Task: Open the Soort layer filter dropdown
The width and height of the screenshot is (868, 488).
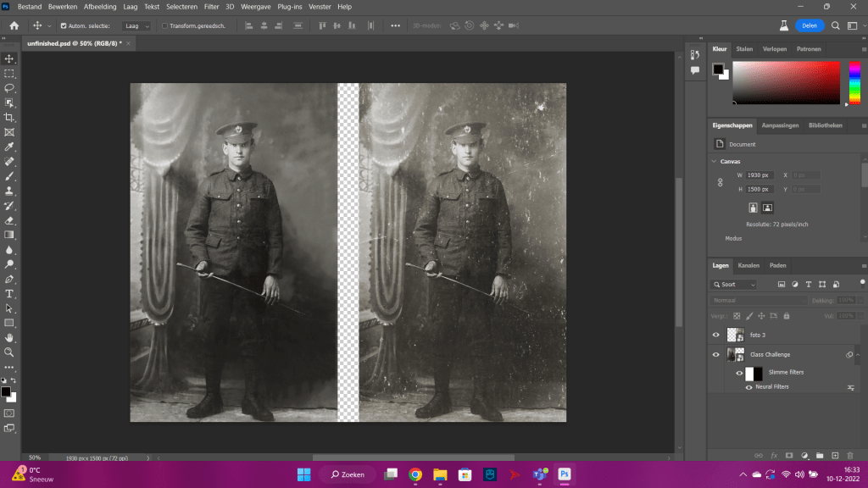Action: coord(735,285)
